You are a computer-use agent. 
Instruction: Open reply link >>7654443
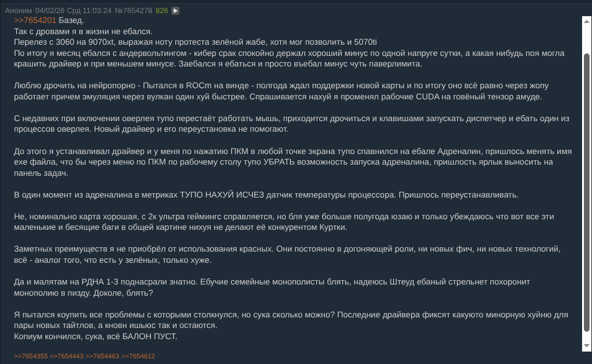pos(66,356)
